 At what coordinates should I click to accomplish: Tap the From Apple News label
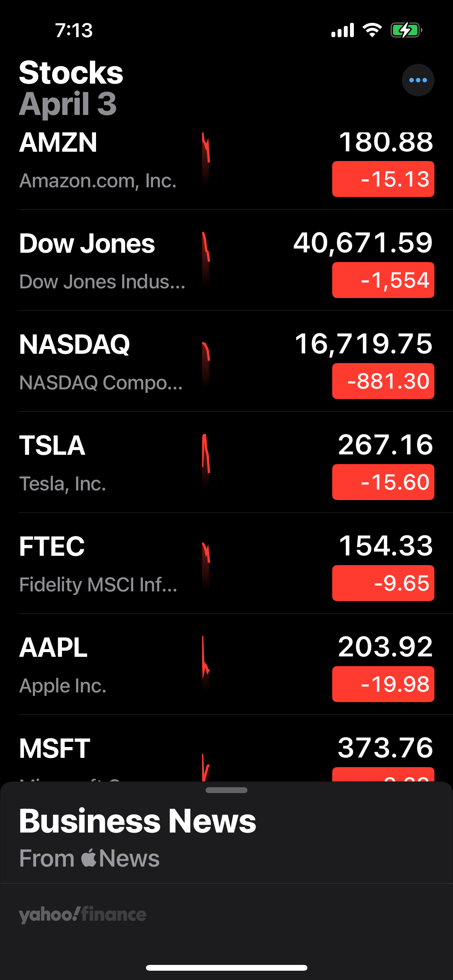(x=89, y=858)
